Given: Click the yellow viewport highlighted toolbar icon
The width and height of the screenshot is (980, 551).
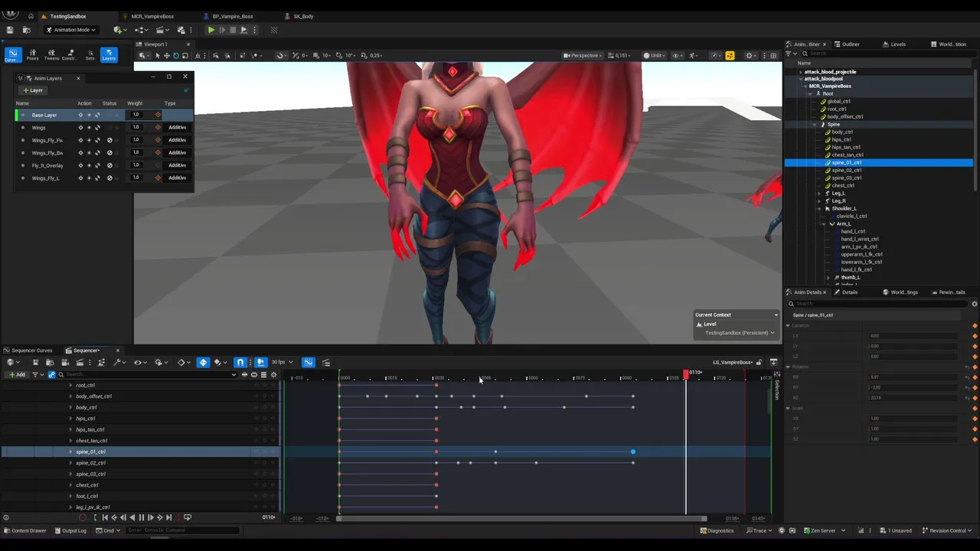Looking at the screenshot, I should [730, 55].
